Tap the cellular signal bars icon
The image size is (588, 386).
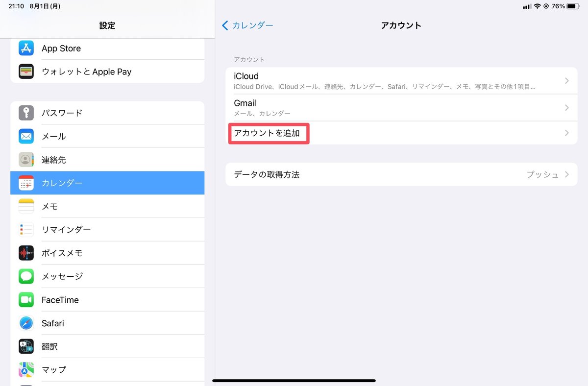click(527, 6)
